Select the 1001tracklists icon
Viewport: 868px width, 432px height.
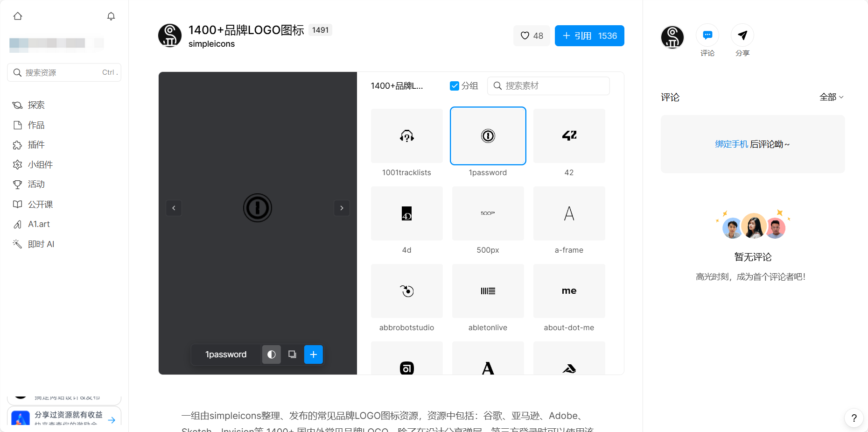point(407,136)
